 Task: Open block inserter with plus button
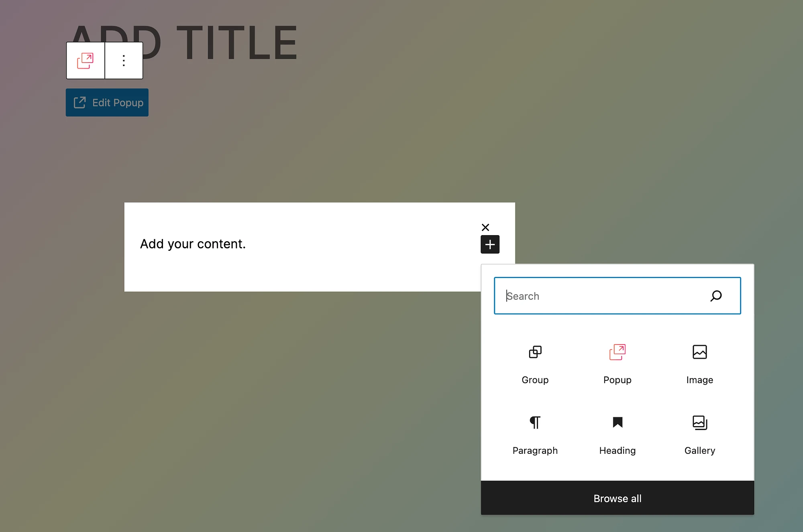pos(490,244)
